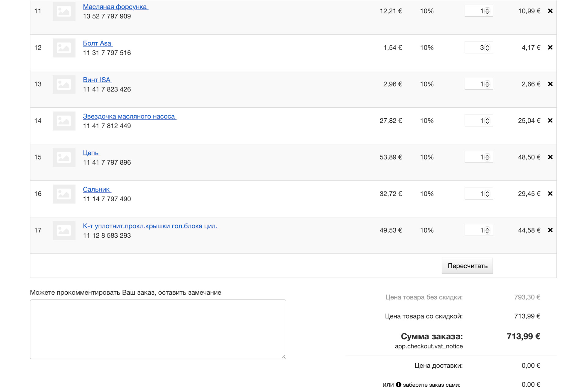Click Масляная форсунка quantity spinner
588x387 pixels.
tap(487, 11)
